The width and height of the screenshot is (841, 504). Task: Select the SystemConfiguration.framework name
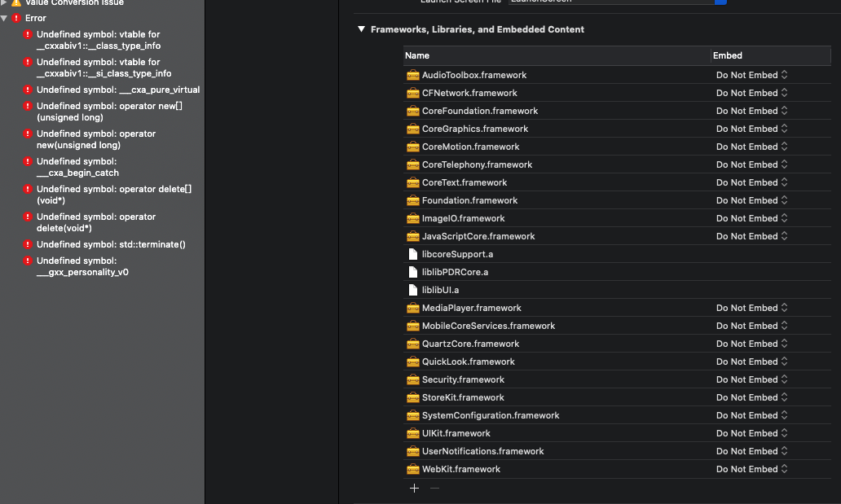click(x=491, y=415)
